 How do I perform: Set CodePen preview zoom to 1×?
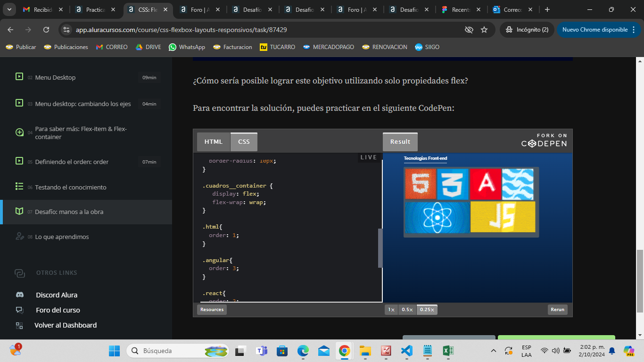(x=391, y=310)
